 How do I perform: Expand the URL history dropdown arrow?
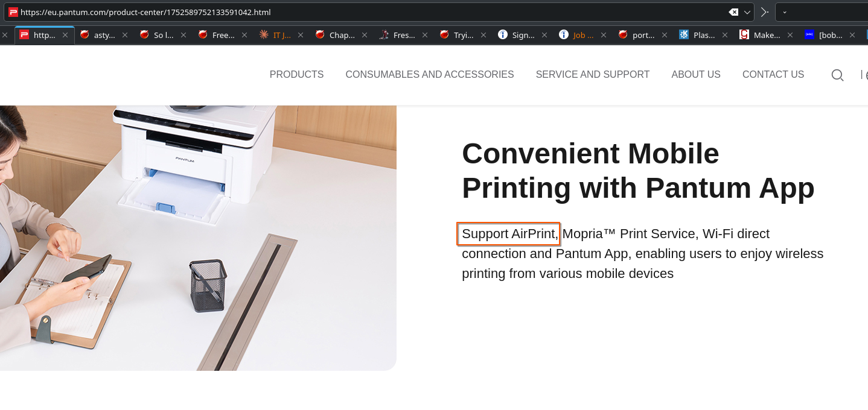point(748,12)
